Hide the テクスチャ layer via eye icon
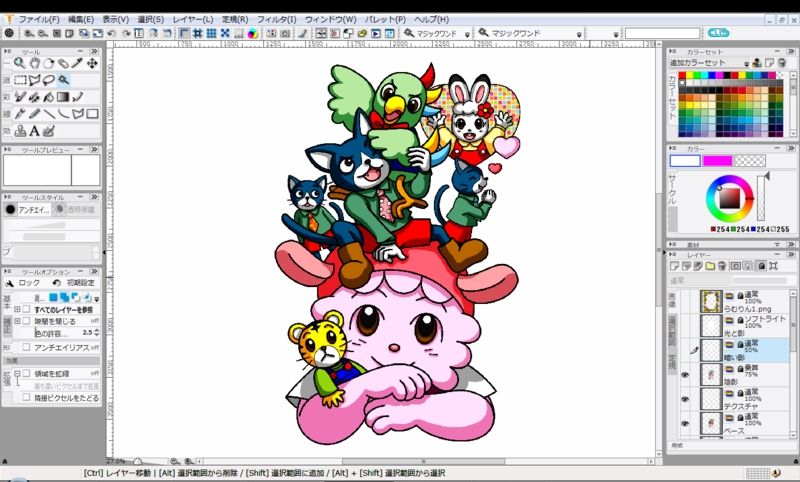800x482 pixels. tap(685, 399)
